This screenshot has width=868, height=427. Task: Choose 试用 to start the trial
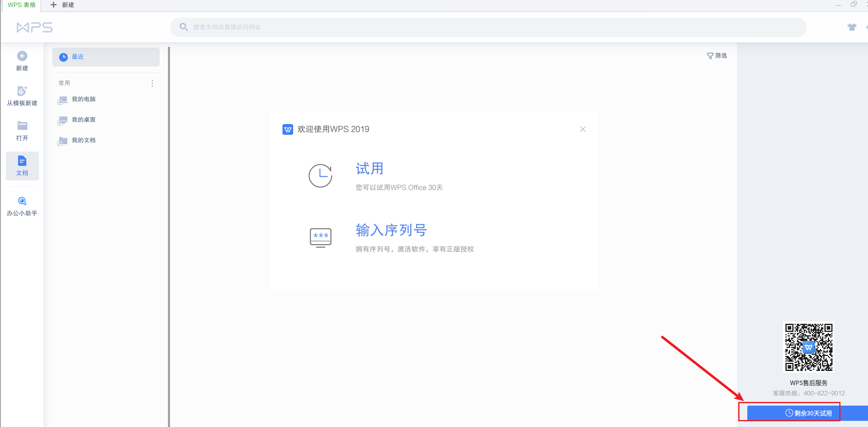(x=370, y=168)
